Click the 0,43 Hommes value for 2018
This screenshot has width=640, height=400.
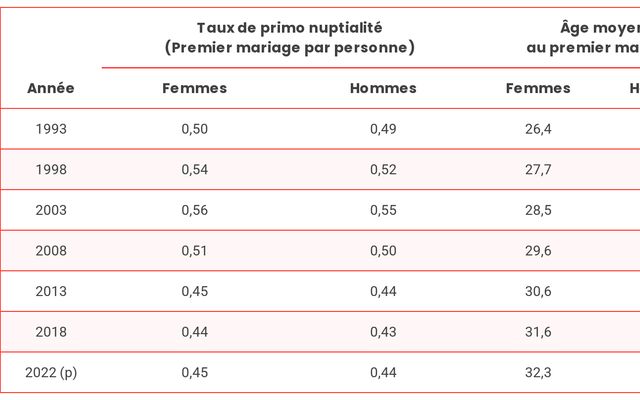click(383, 332)
